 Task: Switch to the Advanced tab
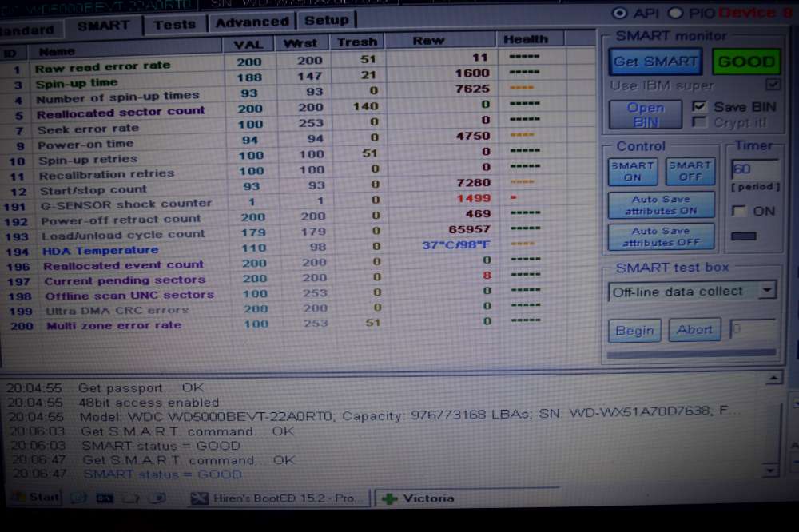[252, 22]
